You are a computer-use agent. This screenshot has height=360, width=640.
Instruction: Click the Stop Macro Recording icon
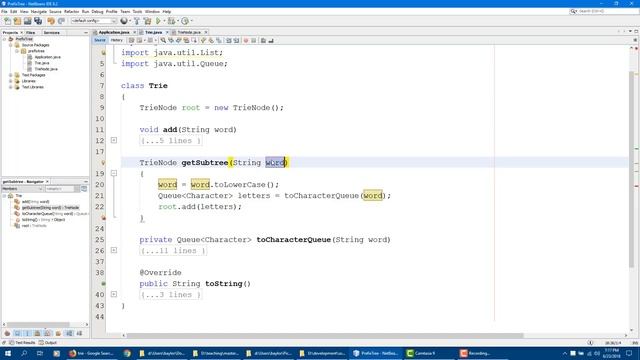[253, 40]
